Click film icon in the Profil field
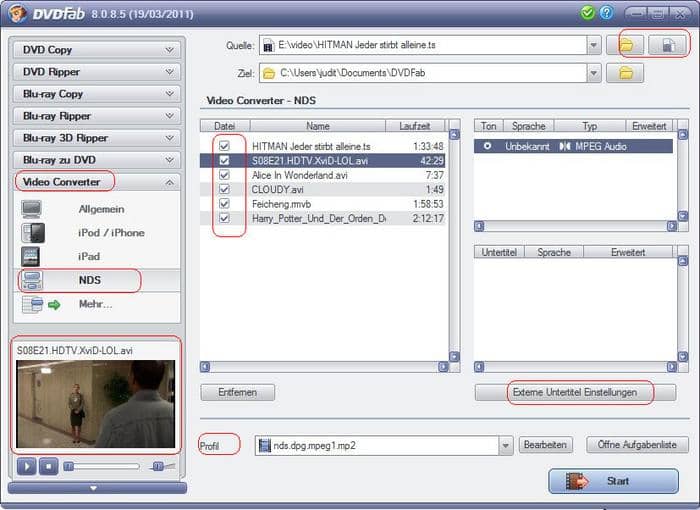The height and width of the screenshot is (510, 700). click(x=265, y=445)
